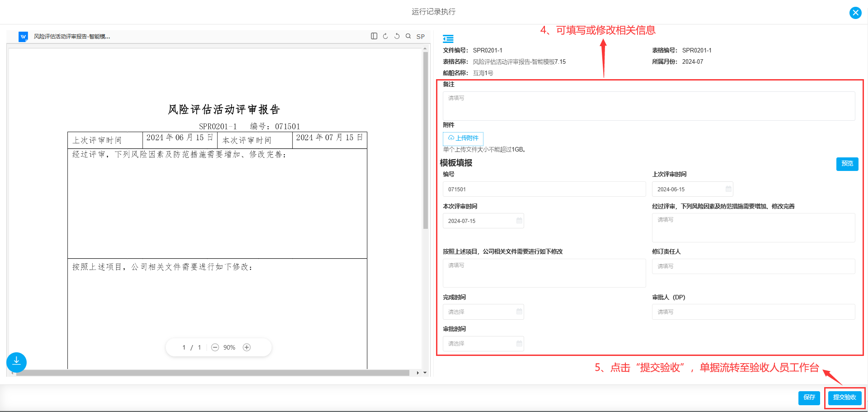The height and width of the screenshot is (412, 868).
Task: Zoom in the document preview
Action: (x=247, y=347)
